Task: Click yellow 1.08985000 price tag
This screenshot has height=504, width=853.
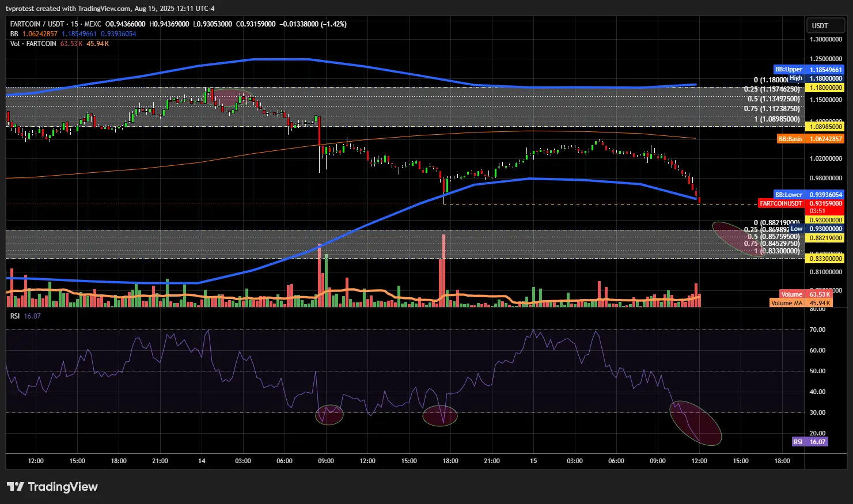Action: pyautogui.click(x=825, y=127)
